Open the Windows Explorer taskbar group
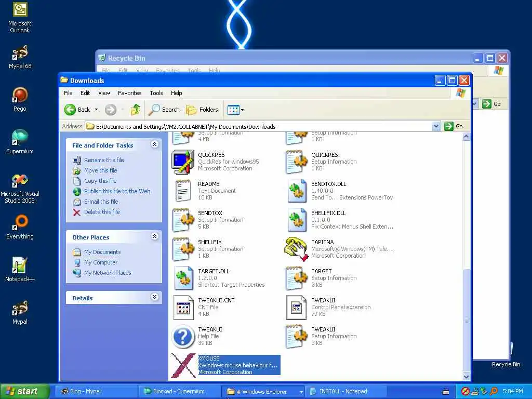The width and height of the screenshot is (532, 399). 263,392
